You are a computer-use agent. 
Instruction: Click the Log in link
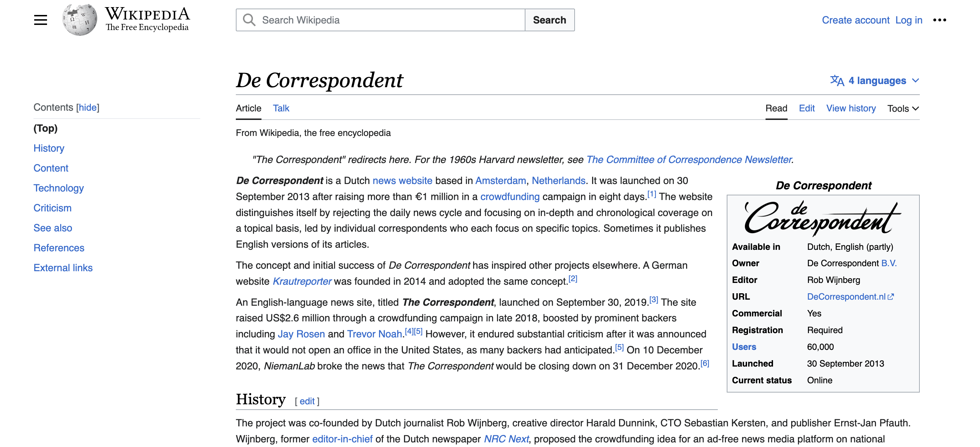(908, 20)
